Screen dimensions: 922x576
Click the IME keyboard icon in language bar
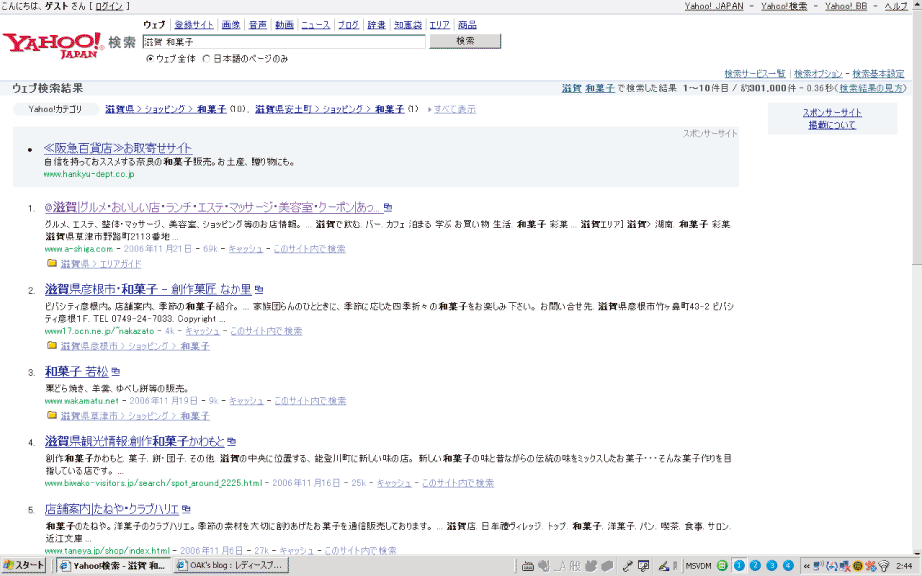click(528, 566)
